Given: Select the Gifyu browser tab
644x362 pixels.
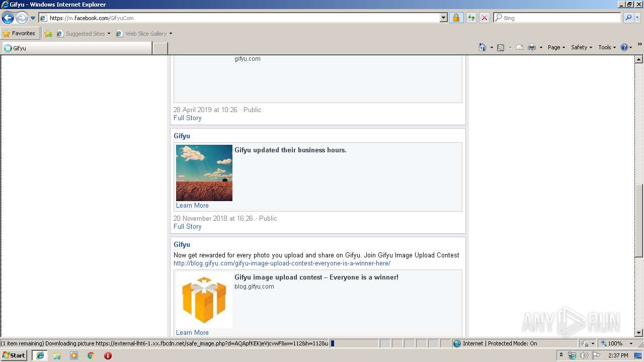Looking at the screenshot, I should point(76,48).
